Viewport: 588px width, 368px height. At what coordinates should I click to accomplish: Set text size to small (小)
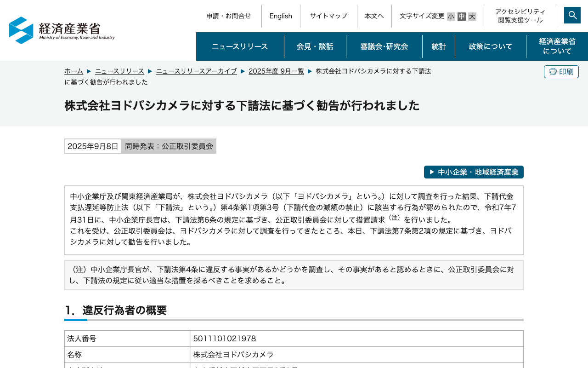(x=451, y=17)
